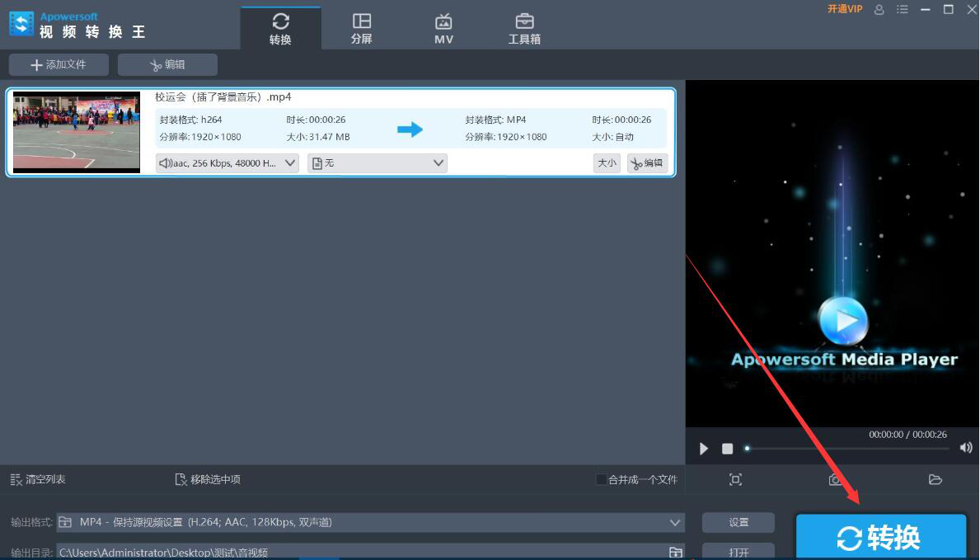Start conversion with the big 转换 button

pyautogui.click(x=880, y=537)
